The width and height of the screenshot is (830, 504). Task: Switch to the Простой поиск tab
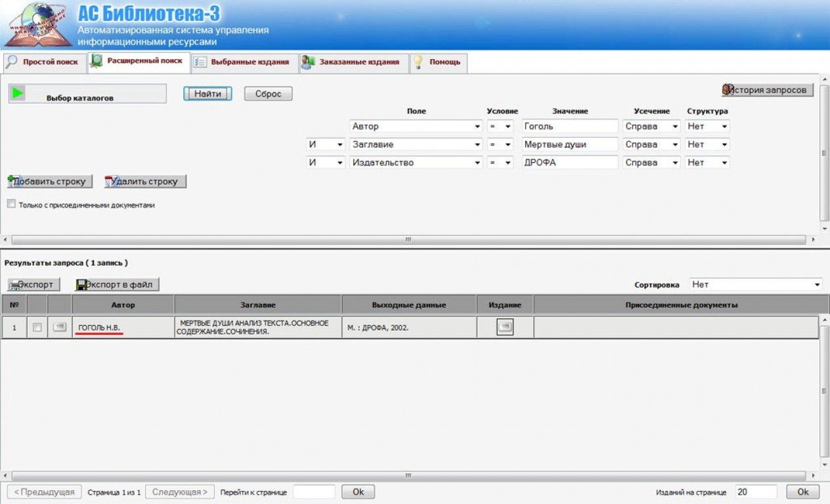[x=43, y=62]
